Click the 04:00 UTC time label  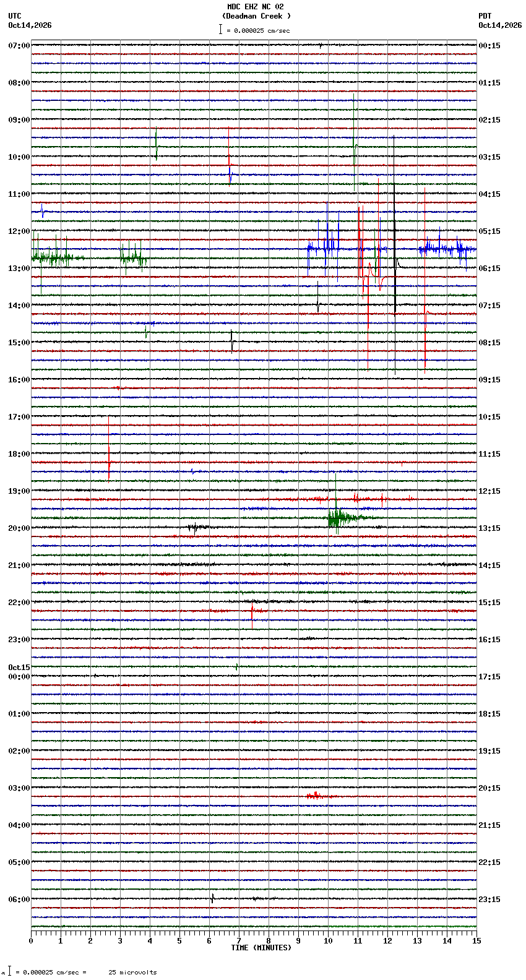19,825
